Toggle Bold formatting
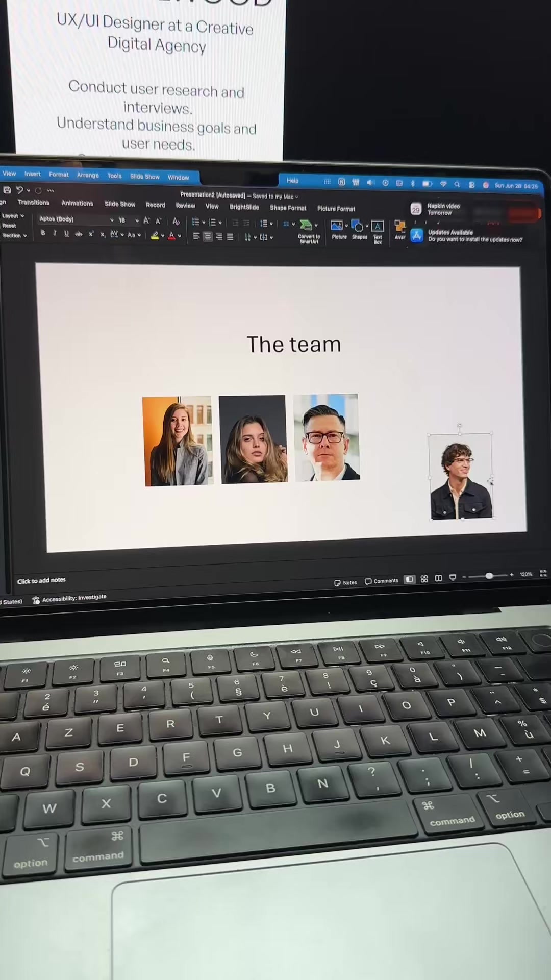551x980 pixels. (43, 233)
